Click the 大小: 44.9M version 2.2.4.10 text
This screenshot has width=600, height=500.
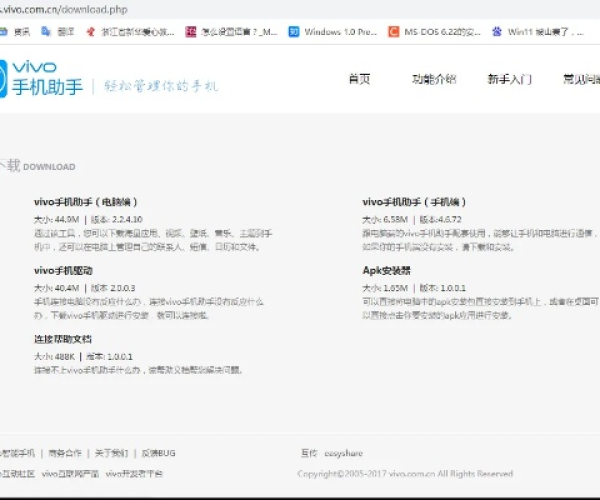point(88,219)
